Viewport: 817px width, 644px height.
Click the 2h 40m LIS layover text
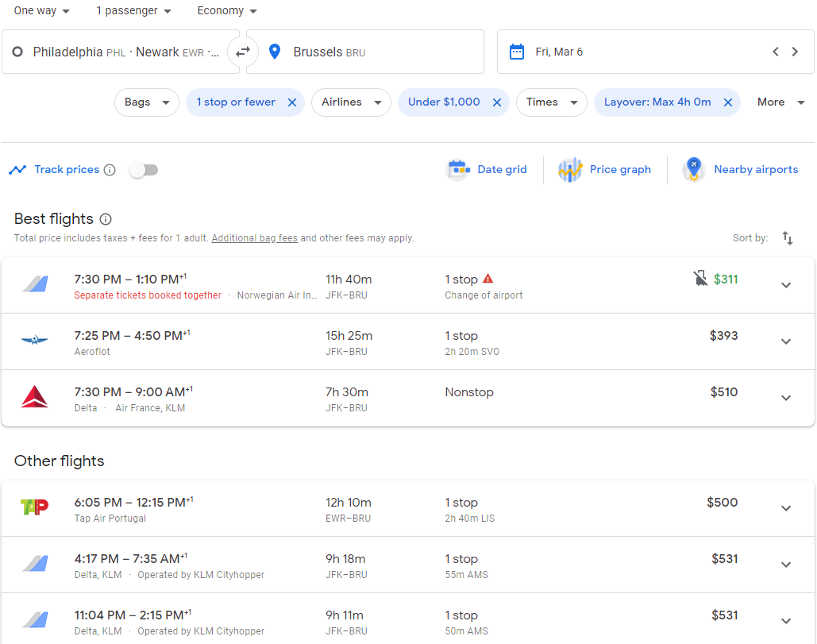tap(469, 519)
